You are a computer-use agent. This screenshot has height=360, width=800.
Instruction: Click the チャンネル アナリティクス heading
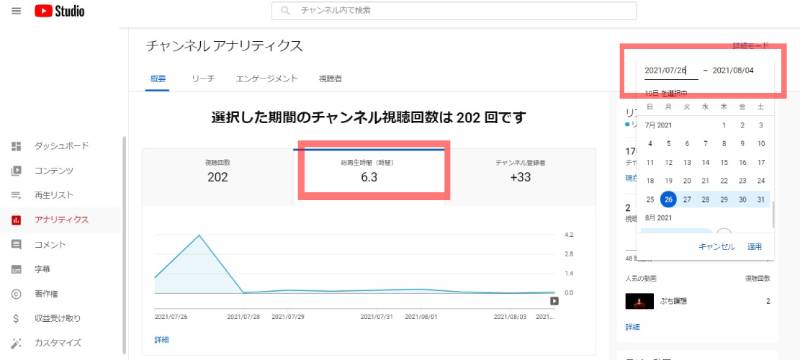tap(224, 46)
